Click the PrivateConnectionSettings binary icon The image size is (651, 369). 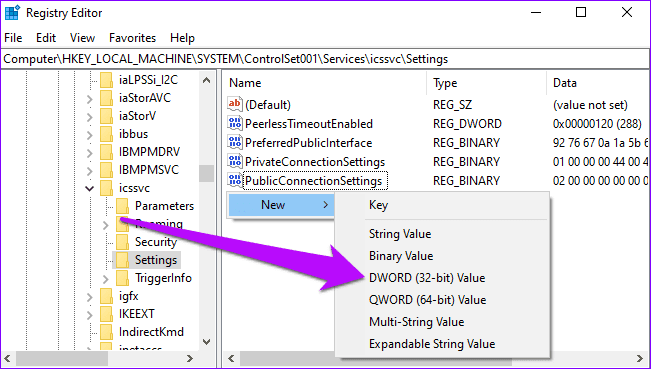pyautogui.click(x=235, y=161)
